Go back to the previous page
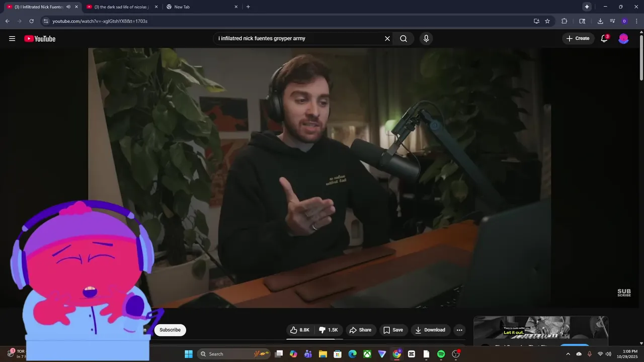The image size is (644, 362). [x=7, y=21]
